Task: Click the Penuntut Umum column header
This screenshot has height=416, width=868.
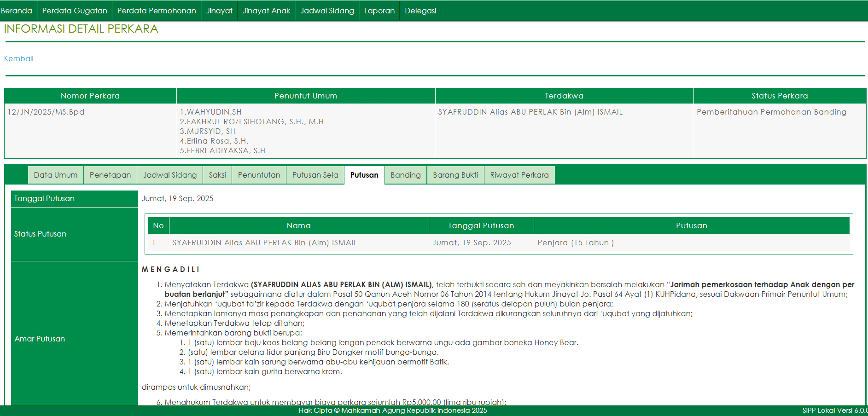Action: click(x=306, y=96)
